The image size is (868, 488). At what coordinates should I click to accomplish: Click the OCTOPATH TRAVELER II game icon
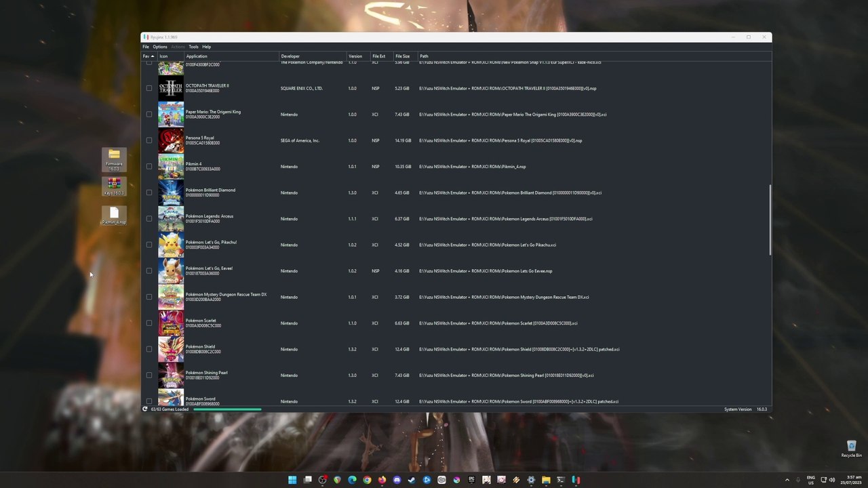[171, 88]
